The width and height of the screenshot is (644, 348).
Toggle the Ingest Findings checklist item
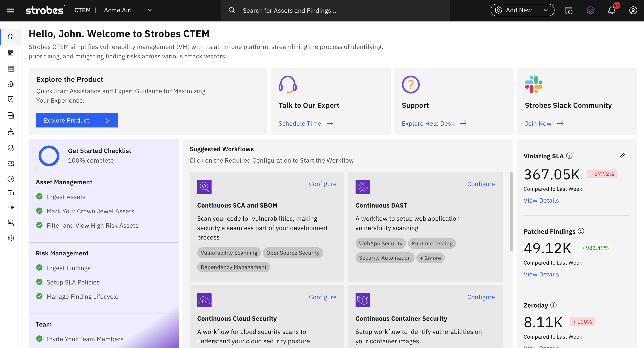pos(39,267)
